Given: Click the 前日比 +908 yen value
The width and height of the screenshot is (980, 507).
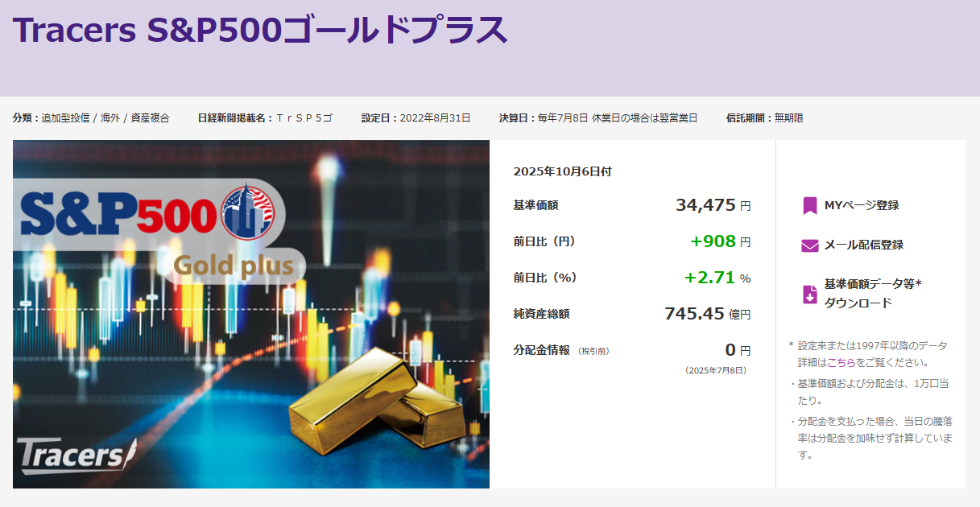Looking at the screenshot, I should tap(713, 241).
